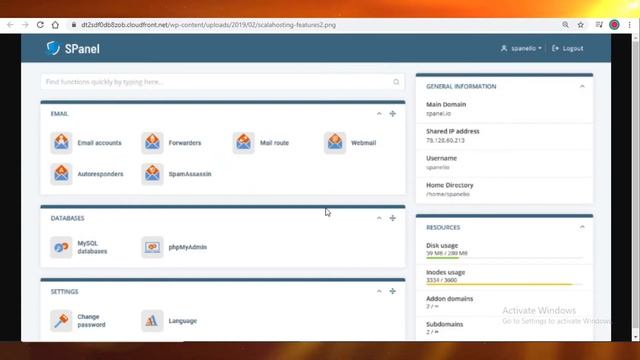Click the Disk usage progress bar
The width and height of the screenshot is (640, 360).
point(504,258)
